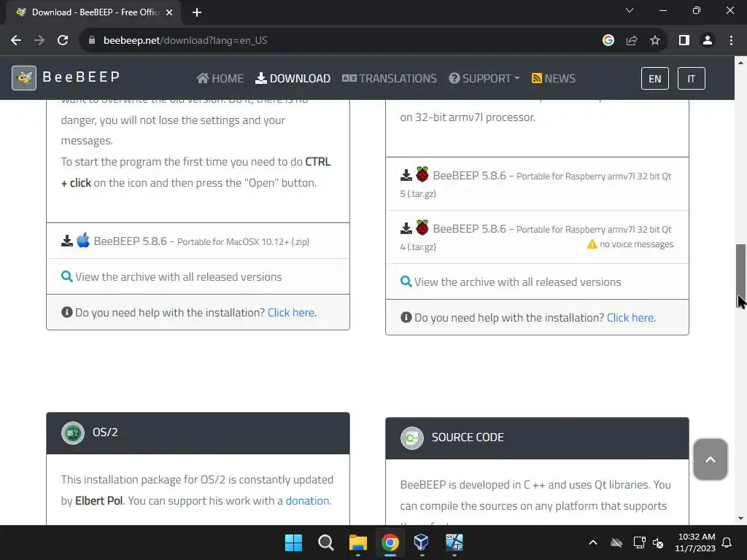Close the 'Download - BeeBEEP' tab

[x=169, y=12]
